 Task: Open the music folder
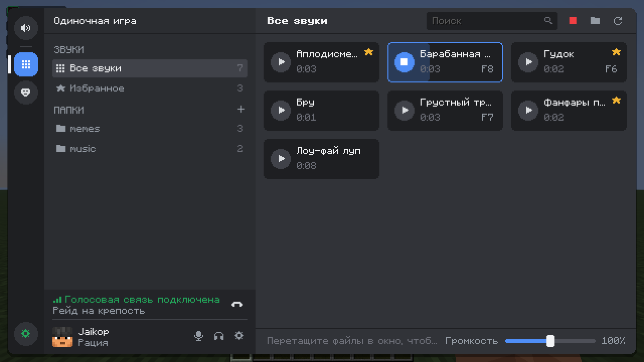150,149
